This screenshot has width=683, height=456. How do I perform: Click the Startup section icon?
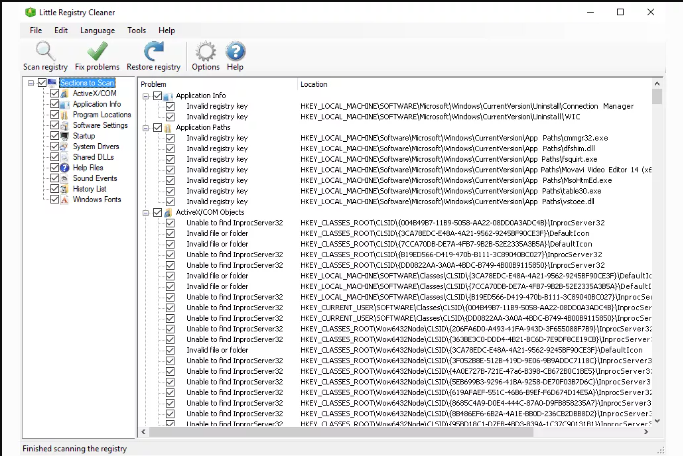[x=64, y=136]
